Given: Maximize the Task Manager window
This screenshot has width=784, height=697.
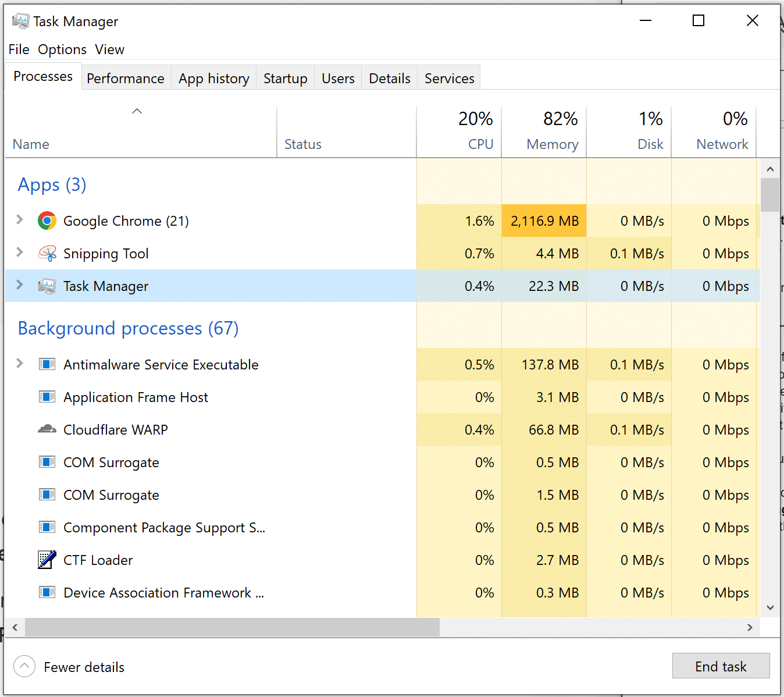Looking at the screenshot, I should pyautogui.click(x=699, y=20).
